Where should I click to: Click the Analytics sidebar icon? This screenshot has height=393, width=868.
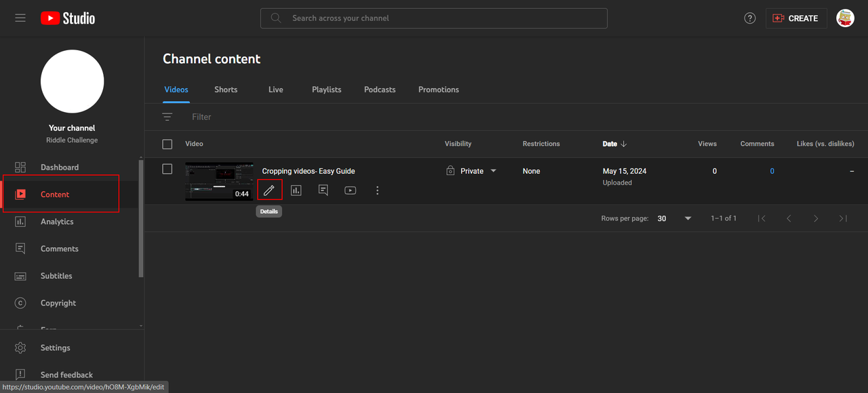(20, 221)
